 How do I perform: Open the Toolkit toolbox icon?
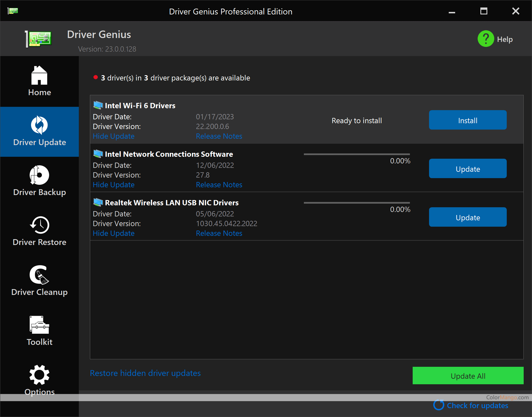tap(39, 325)
